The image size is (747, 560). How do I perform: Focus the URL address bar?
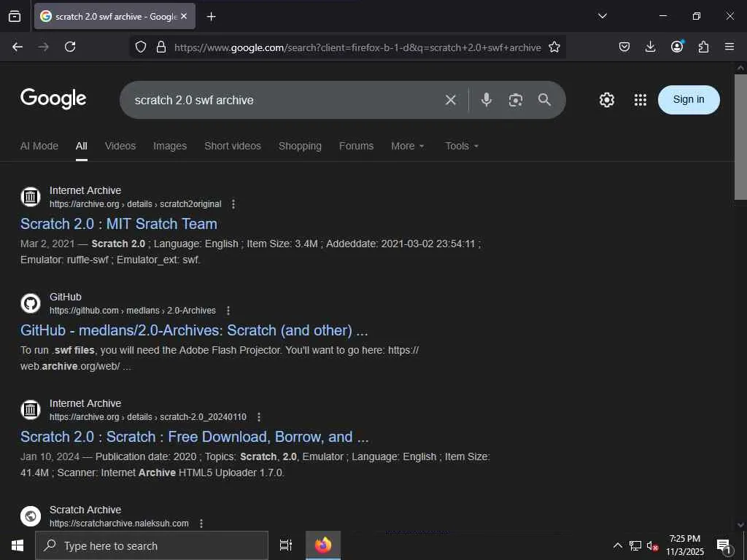[357, 47]
